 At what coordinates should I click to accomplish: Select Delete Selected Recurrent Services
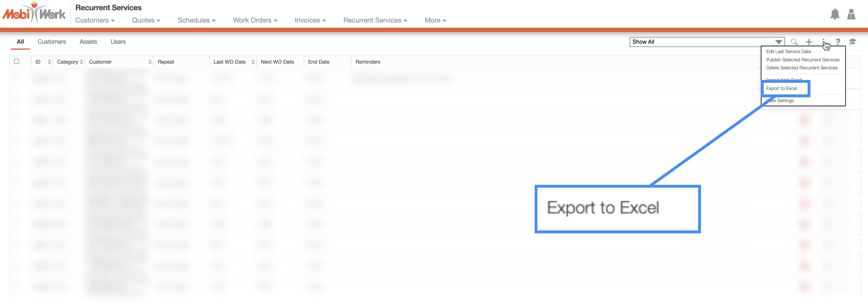801,68
